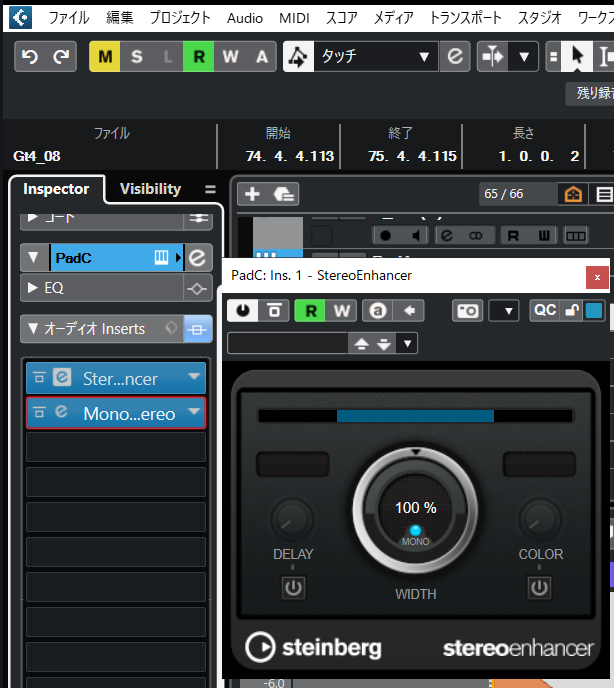Toggle the green global Read R button
Image resolution: width=614 pixels, height=688 pixels.
click(199, 57)
